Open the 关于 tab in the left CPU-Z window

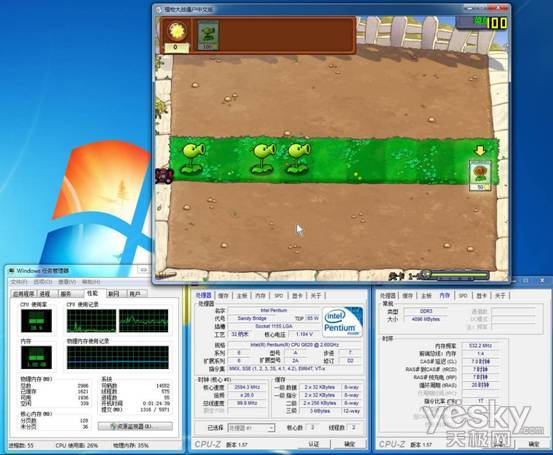pyautogui.click(x=316, y=296)
